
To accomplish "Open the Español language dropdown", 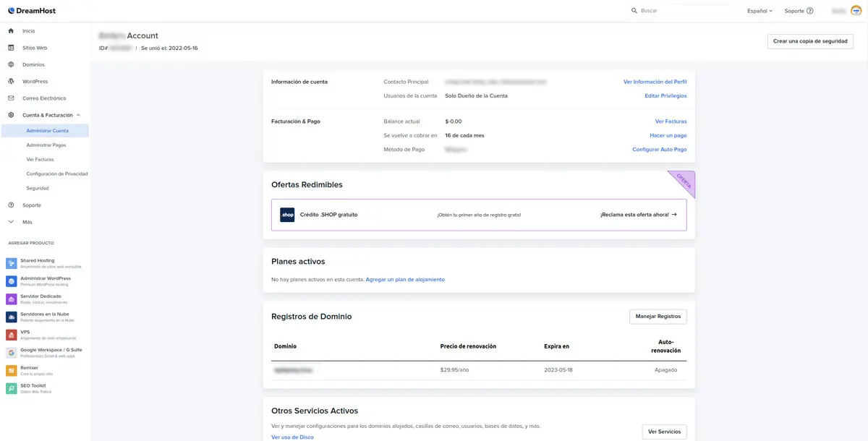I will (759, 11).
